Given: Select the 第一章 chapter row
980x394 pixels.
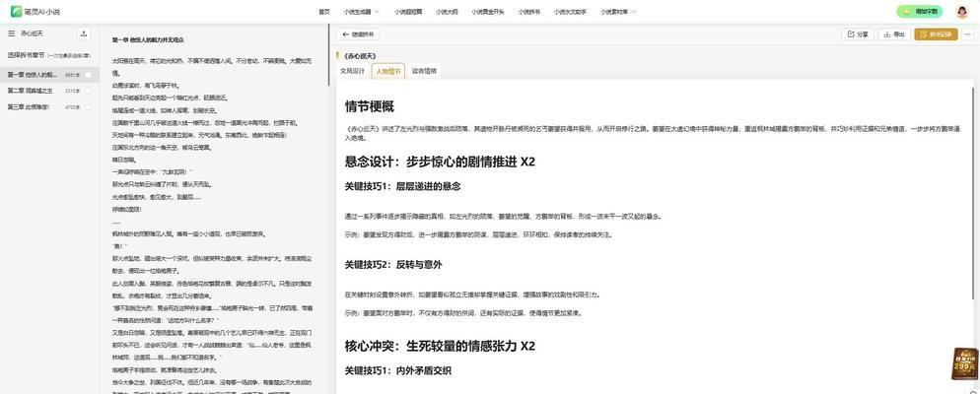Looking at the screenshot, I should pyautogui.click(x=49, y=75).
